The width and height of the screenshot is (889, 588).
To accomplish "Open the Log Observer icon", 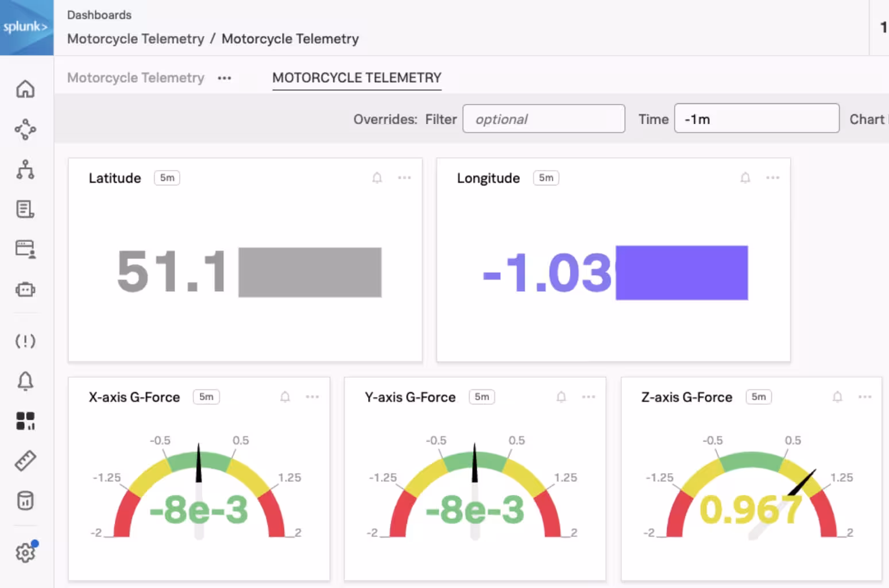I will [x=25, y=210].
